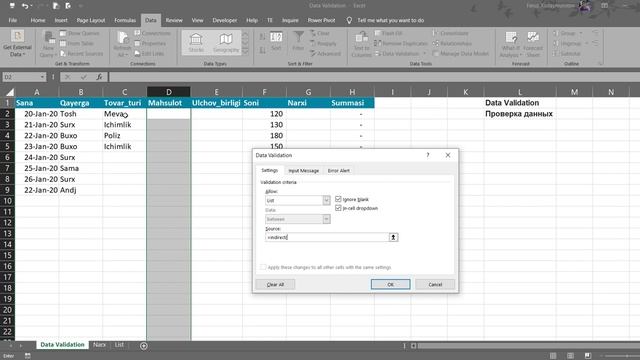Expand the Data Validation ribbon arrow
This screenshot has height=360, width=640.
point(424,53)
